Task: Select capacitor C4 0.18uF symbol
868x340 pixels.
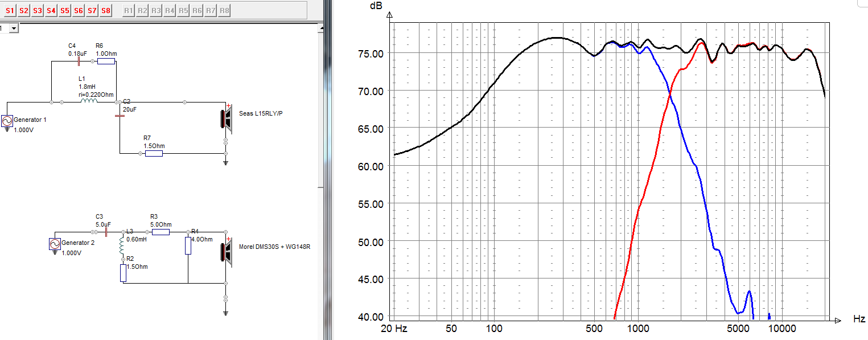Action: click(x=78, y=60)
